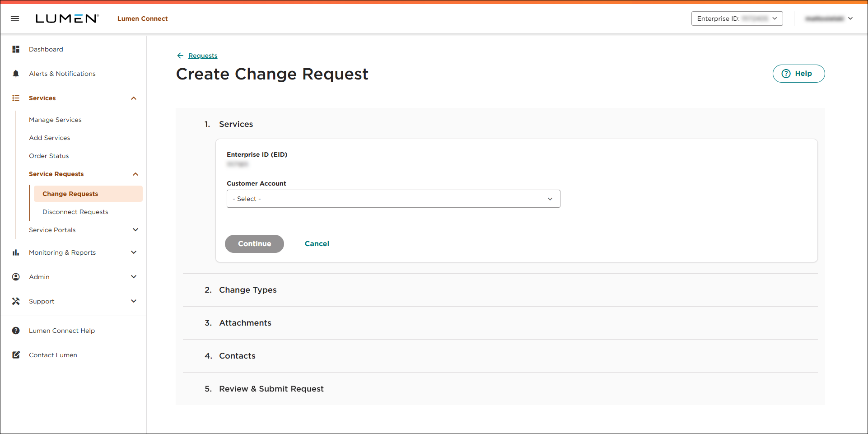868x434 pixels.
Task: Open Manage Services
Action: tap(55, 120)
